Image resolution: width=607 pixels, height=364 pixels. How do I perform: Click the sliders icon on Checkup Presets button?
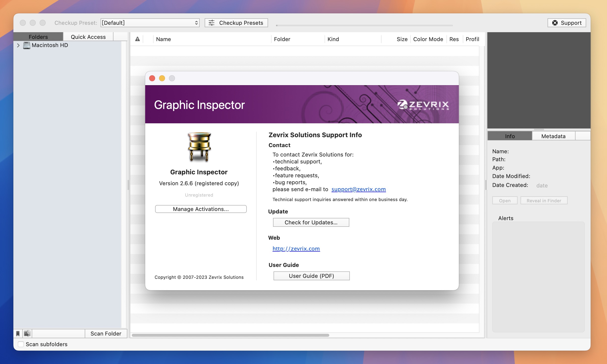click(212, 23)
